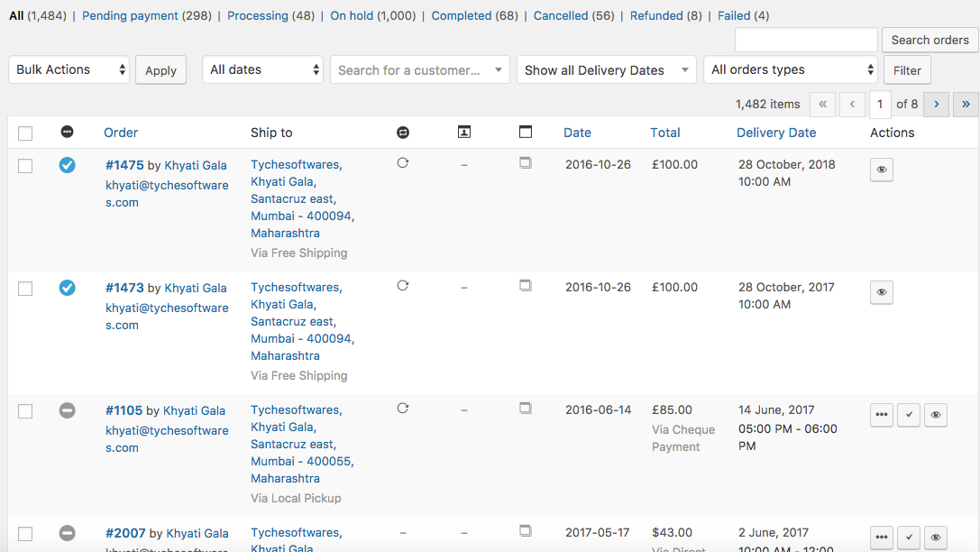Click the Search orders button
This screenshot has height=552, width=980.
click(x=930, y=40)
